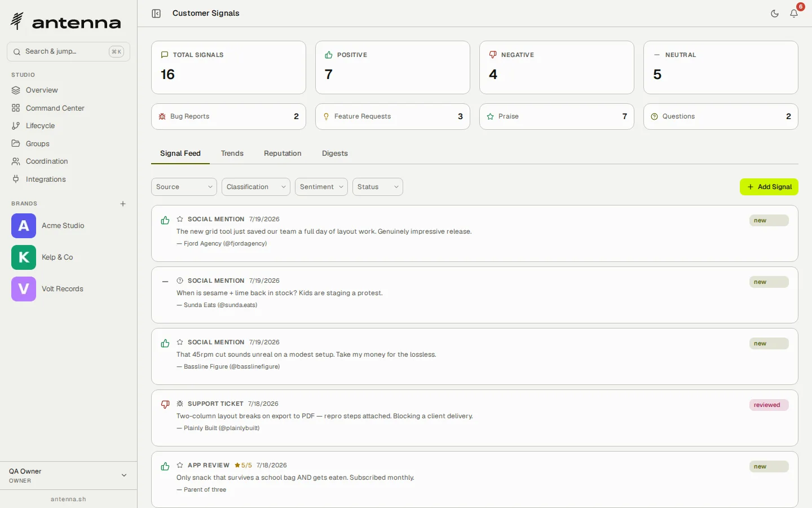The width and height of the screenshot is (812, 508).
Task: Open Integrations page
Action: [x=68, y=179]
